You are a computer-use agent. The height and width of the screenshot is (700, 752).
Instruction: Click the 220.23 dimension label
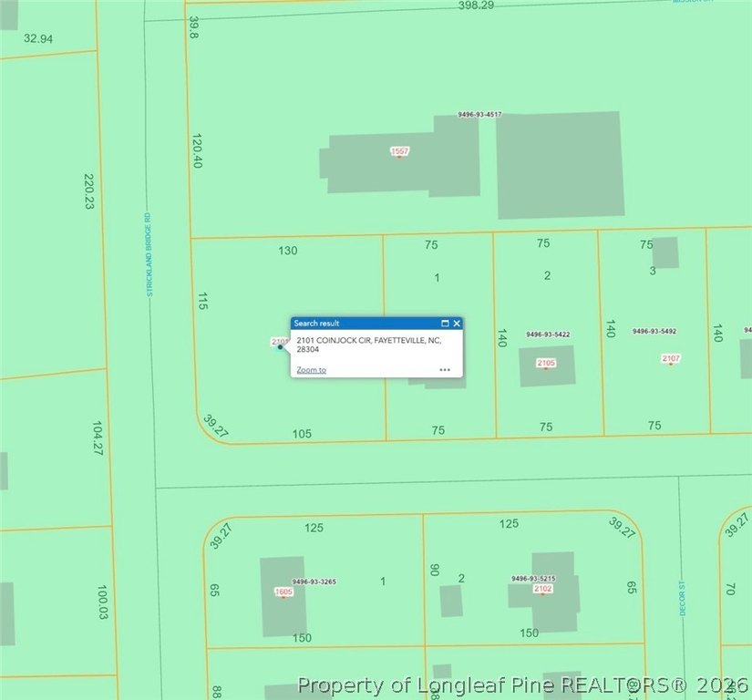(88, 191)
